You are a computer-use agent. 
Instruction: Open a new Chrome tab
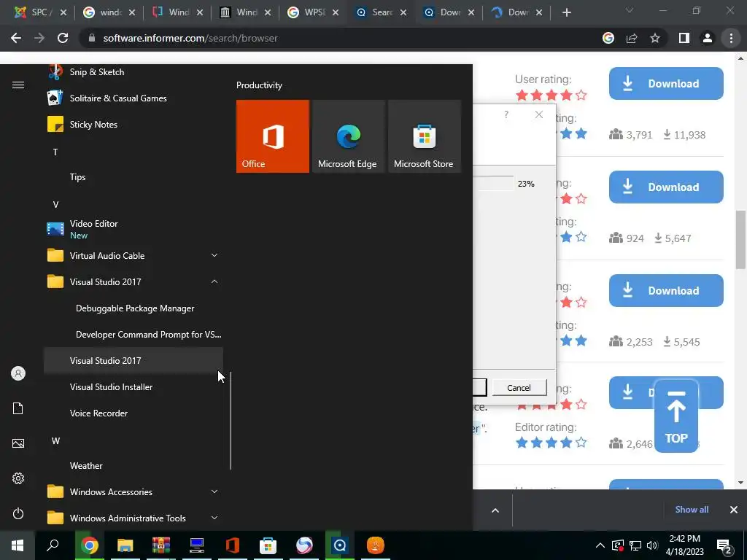pos(566,12)
